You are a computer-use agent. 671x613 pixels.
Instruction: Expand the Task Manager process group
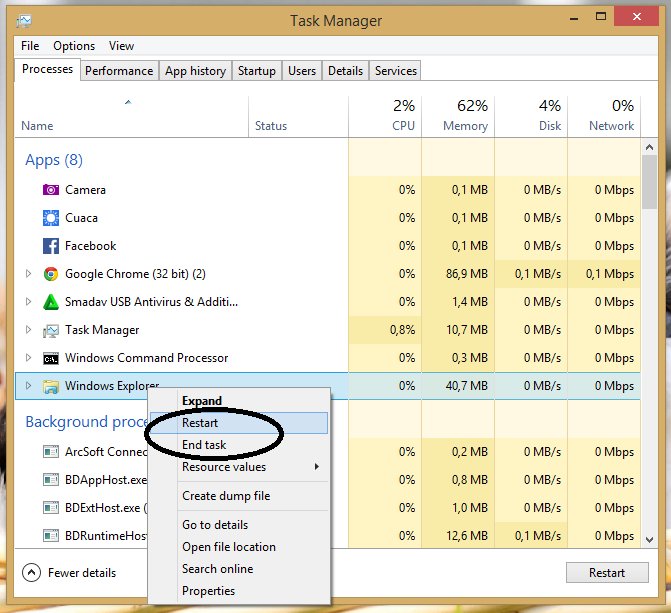click(x=28, y=330)
